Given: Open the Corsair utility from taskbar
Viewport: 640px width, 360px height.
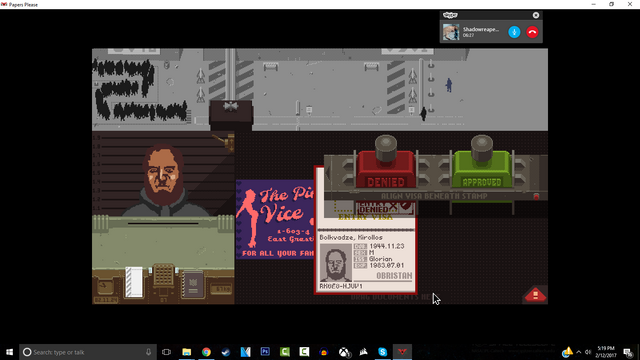Looking at the screenshot, I should click(x=363, y=352).
